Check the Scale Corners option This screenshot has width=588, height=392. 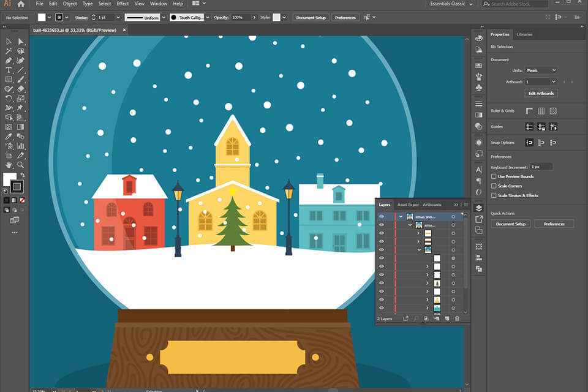(494, 186)
